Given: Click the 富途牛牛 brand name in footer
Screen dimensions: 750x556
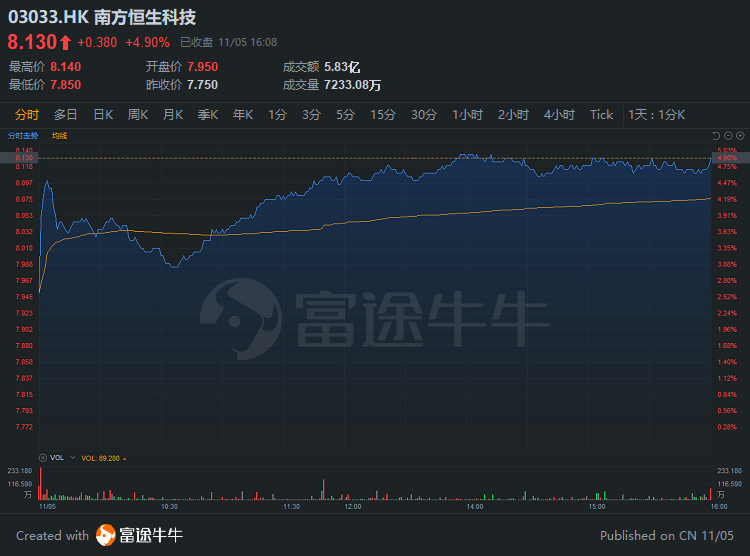Looking at the screenshot, I should pyautogui.click(x=151, y=535).
